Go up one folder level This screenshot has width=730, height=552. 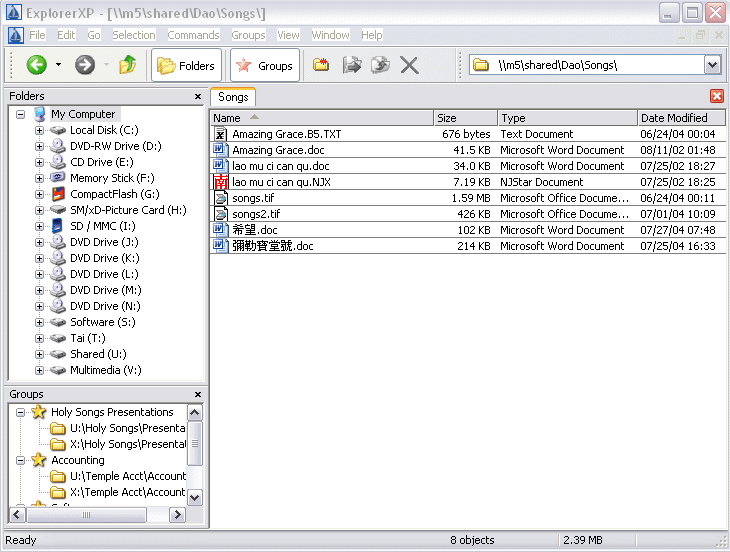(127, 65)
